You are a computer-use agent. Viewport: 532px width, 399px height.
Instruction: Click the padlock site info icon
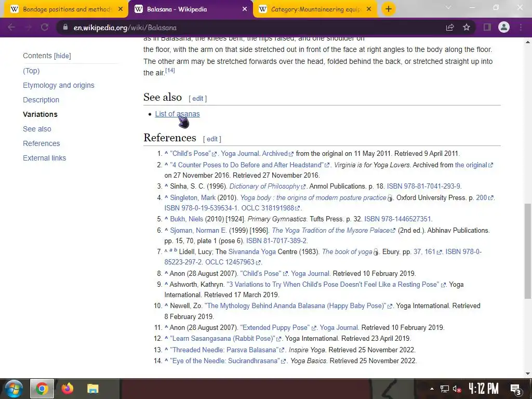[x=65, y=27]
